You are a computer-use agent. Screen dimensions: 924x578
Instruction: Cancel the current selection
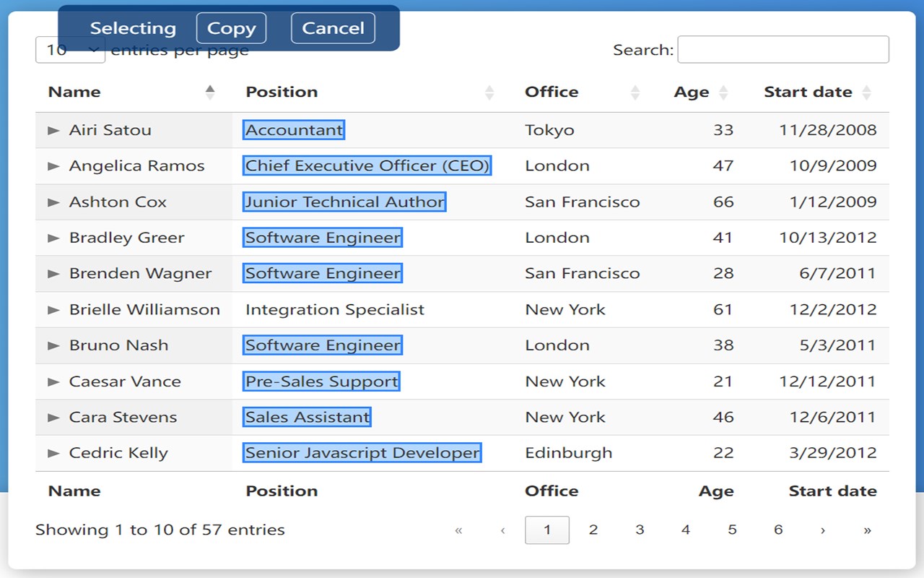pyautogui.click(x=333, y=28)
